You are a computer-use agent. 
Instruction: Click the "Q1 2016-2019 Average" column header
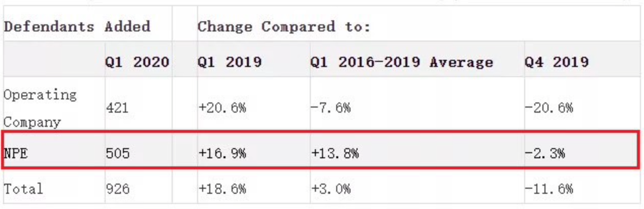click(x=402, y=62)
